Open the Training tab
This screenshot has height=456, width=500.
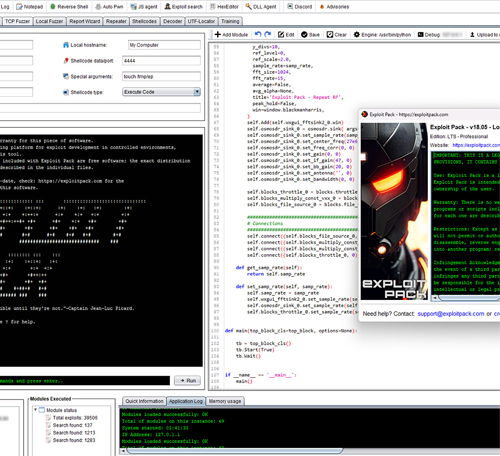(x=230, y=21)
